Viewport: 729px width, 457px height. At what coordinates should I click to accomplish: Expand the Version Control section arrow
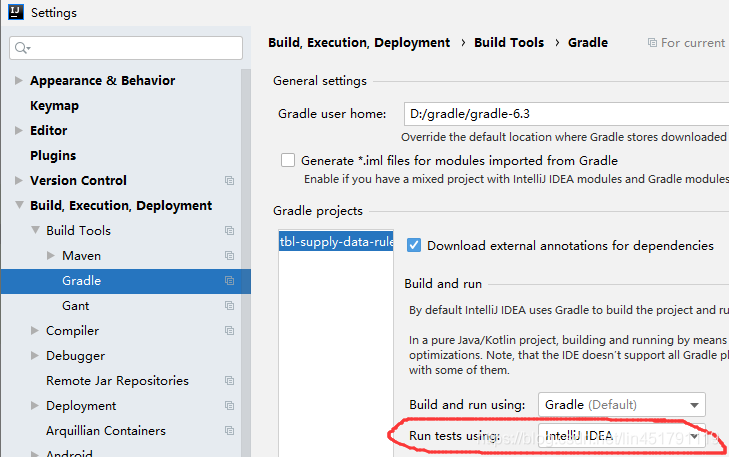(x=19, y=180)
